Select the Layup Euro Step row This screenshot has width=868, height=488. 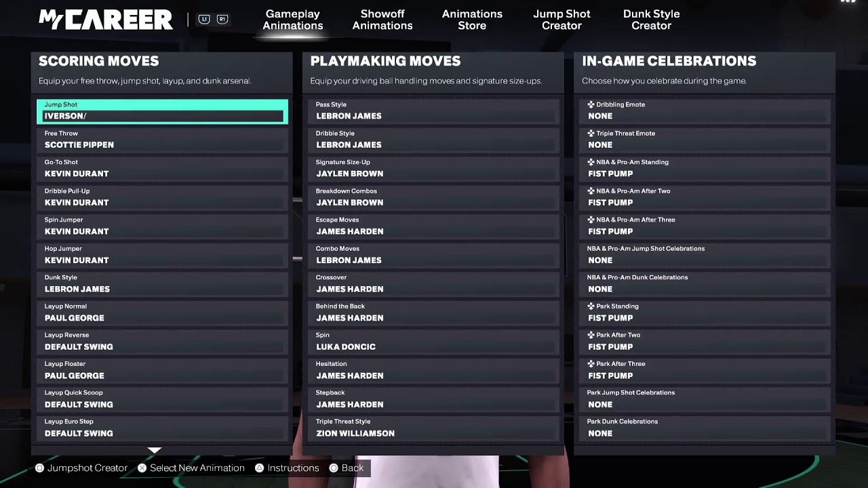click(x=162, y=428)
